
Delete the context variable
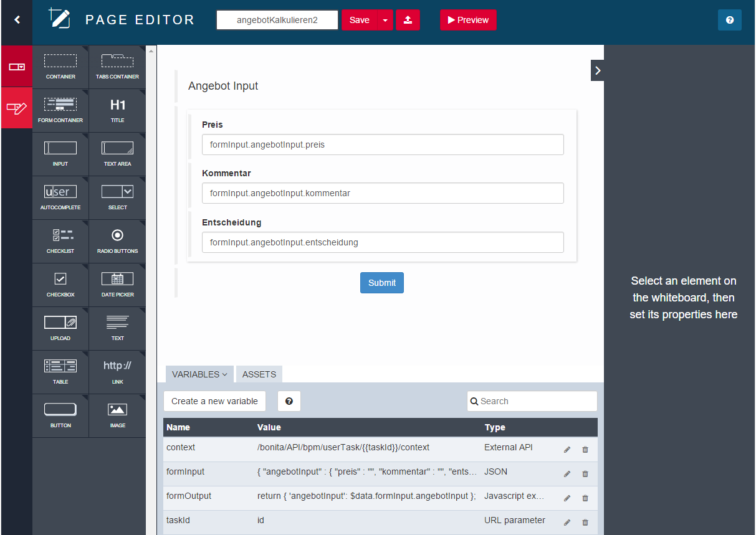point(585,450)
